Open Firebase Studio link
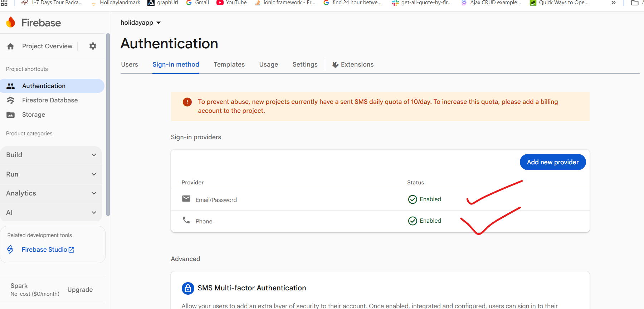 [48, 250]
